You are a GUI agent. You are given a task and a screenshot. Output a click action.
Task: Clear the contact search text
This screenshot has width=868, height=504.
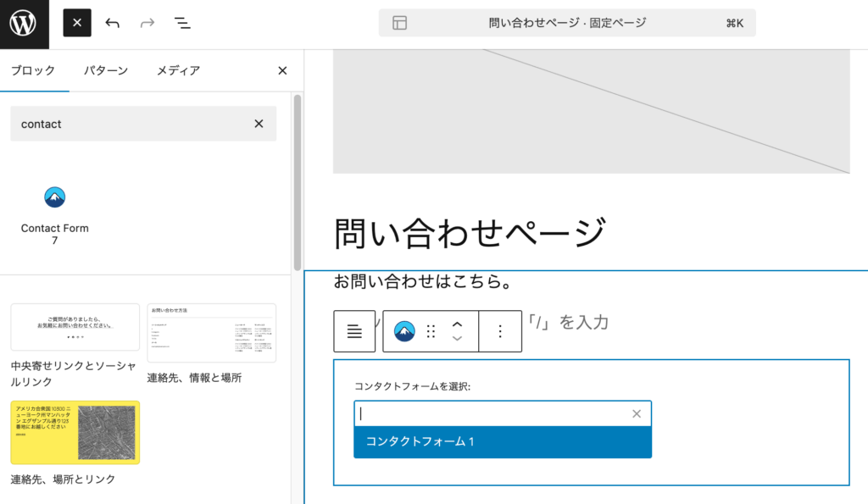pyautogui.click(x=259, y=124)
